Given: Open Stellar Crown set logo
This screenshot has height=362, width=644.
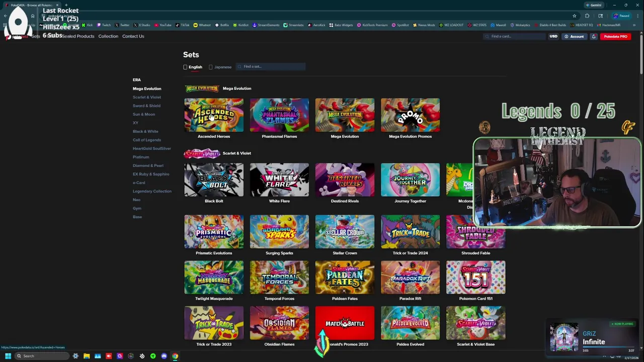Looking at the screenshot, I should pyautogui.click(x=345, y=232).
